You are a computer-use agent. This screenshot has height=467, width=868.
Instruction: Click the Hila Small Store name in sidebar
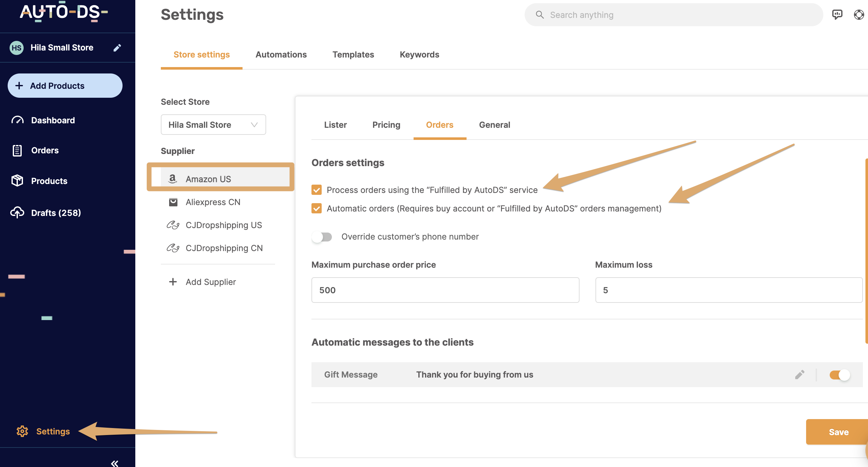click(62, 48)
